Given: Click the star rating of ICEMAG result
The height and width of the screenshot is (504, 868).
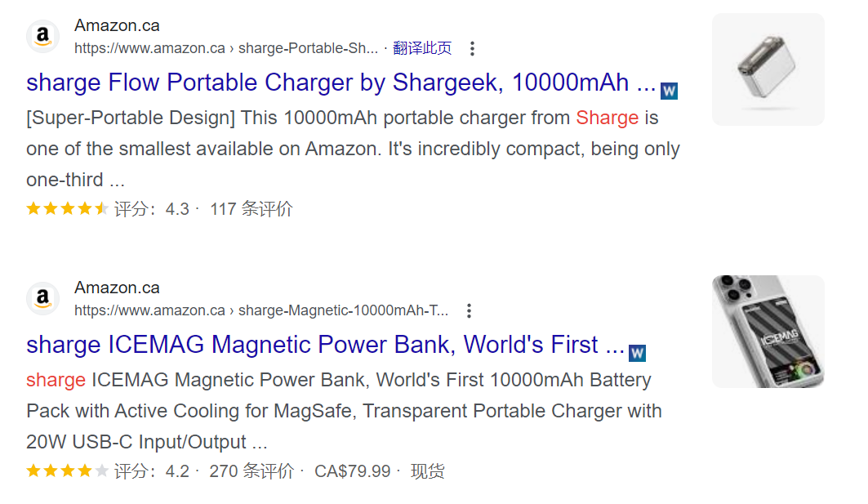Looking at the screenshot, I should click(x=65, y=471).
